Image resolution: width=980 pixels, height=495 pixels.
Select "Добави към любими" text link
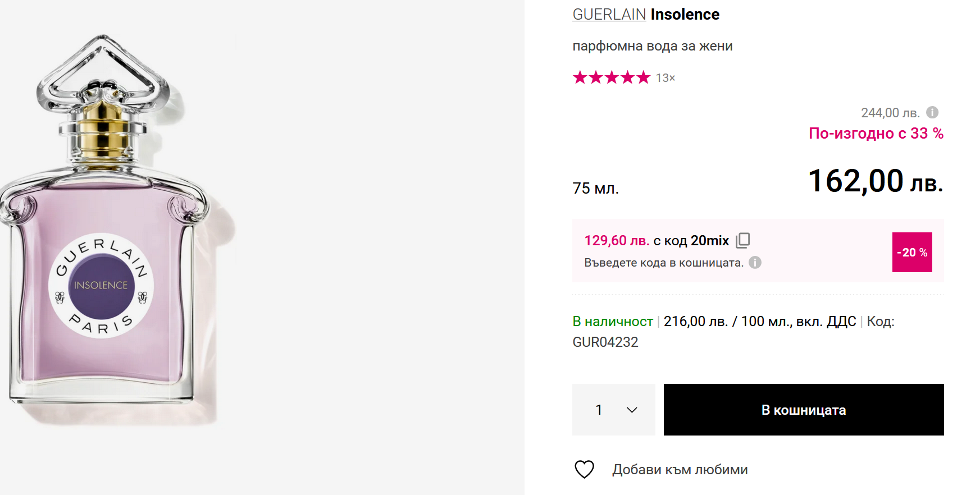coord(680,470)
